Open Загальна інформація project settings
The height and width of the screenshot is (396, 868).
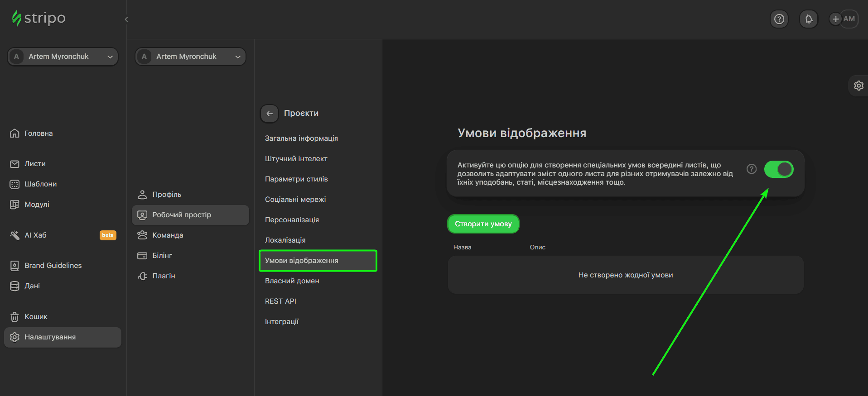pyautogui.click(x=301, y=138)
